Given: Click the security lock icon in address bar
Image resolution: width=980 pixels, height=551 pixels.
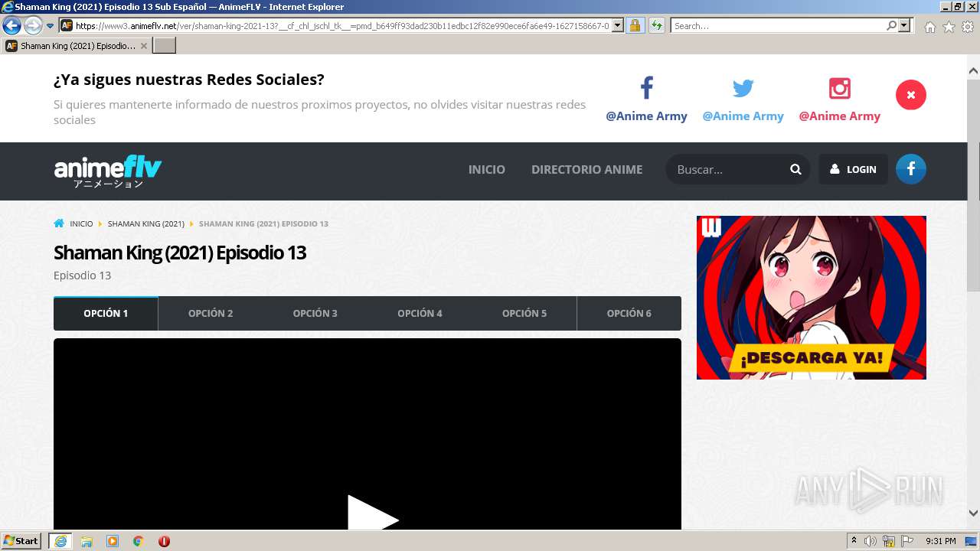Looking at the screenshot, I should pyautogui.click(x=635, y=25).
